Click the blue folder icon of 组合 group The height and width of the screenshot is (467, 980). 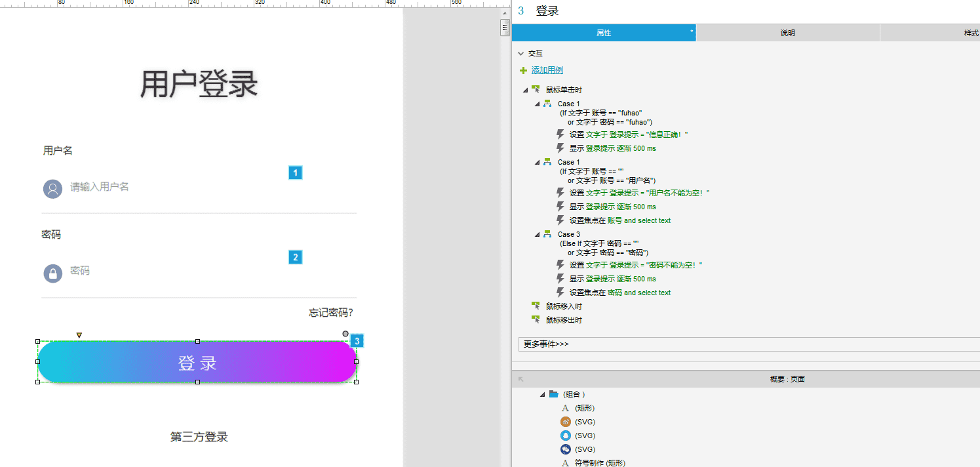pos(554,394)
